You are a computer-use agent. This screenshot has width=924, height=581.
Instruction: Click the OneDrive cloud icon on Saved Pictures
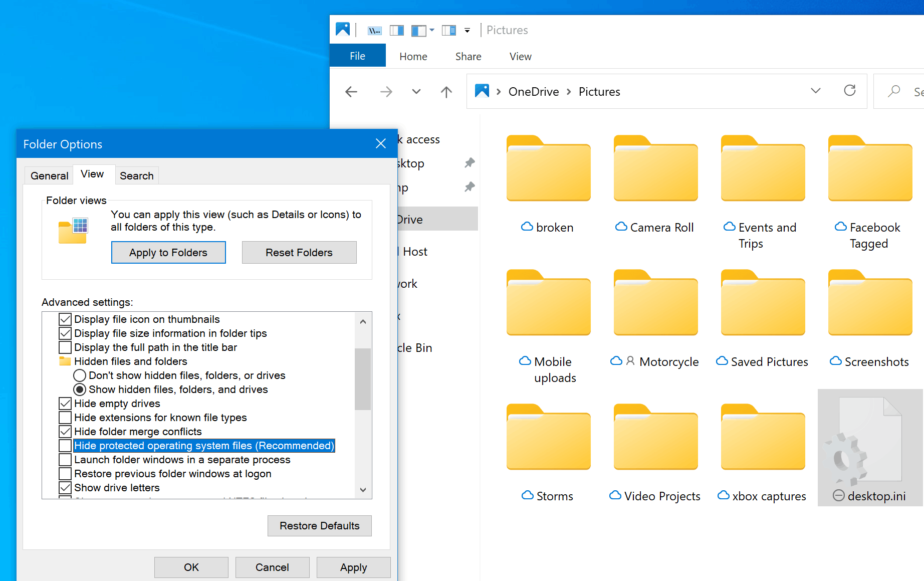point(722,360)
